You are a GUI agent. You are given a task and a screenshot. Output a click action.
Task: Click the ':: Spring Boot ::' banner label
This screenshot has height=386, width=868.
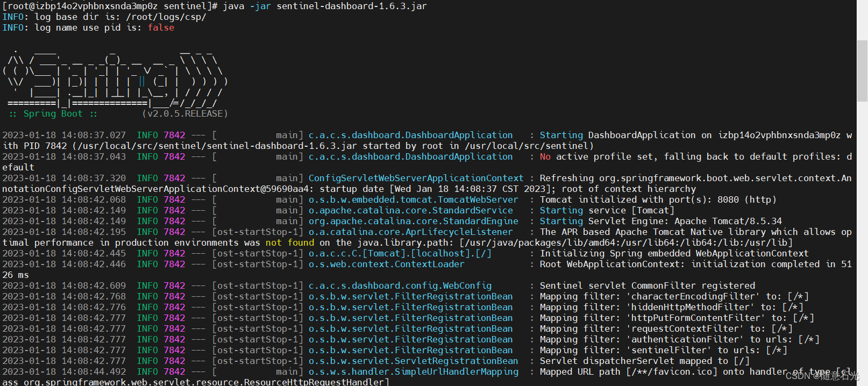pyautogui.click(x=53, y=113)
